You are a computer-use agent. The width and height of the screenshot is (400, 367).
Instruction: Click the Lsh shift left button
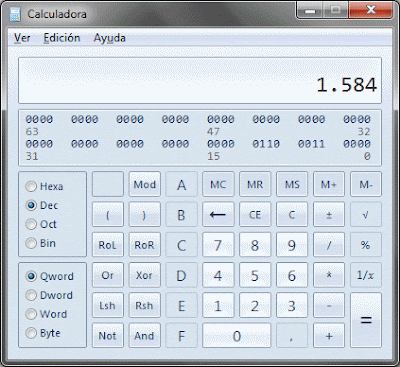[x=108, y=305]
